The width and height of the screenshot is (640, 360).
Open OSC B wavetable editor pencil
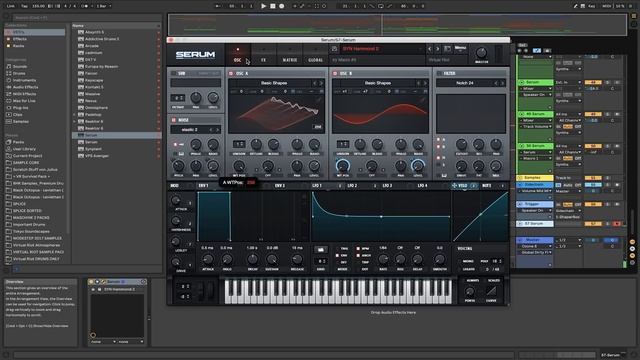point(422,99)
